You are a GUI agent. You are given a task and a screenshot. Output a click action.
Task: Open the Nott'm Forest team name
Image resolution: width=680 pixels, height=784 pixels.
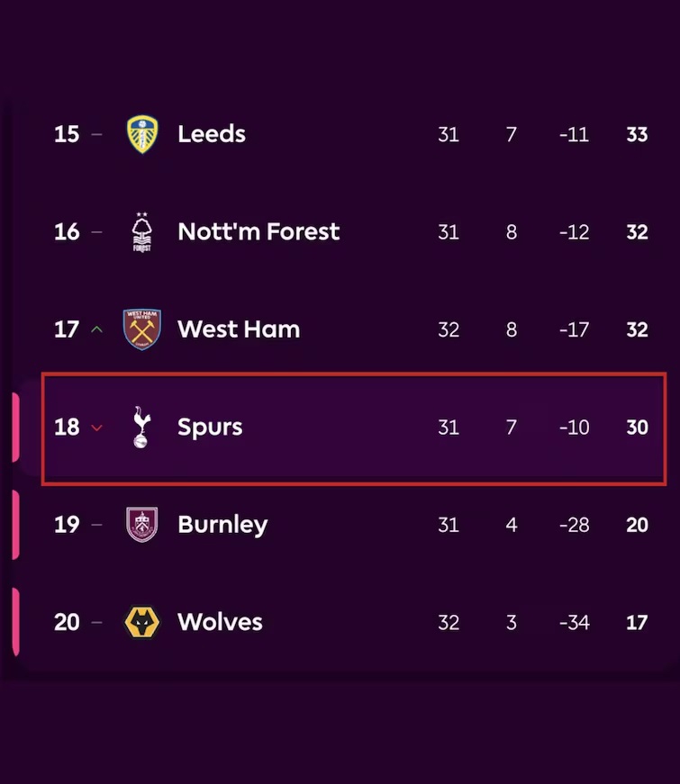tap(258, 232)
